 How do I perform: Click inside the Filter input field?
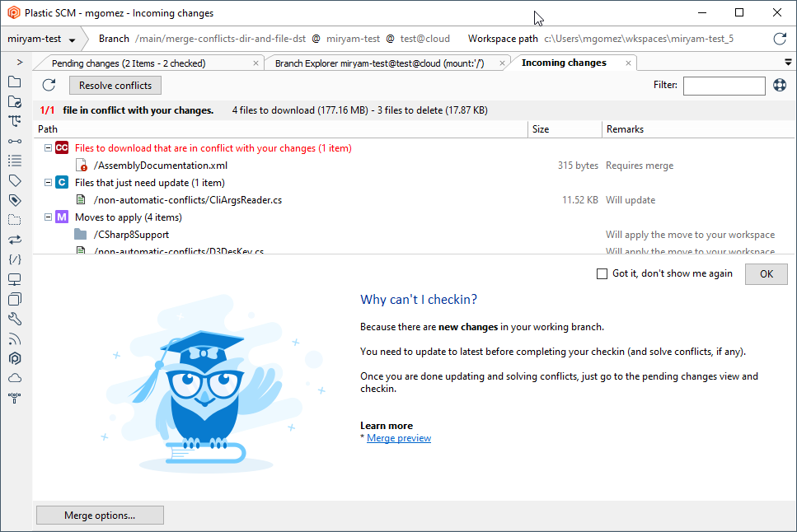[x=724, y=85]
